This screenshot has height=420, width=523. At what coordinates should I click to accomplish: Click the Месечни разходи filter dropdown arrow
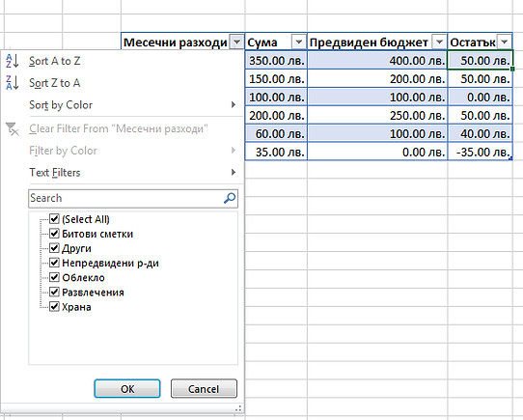[236, 42]
